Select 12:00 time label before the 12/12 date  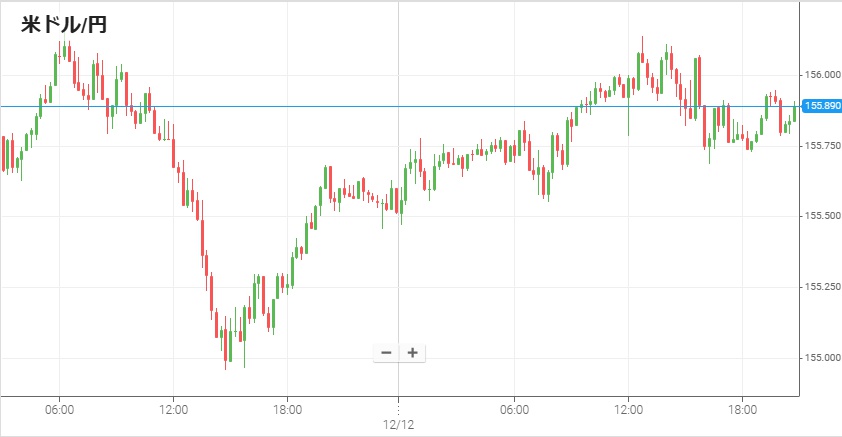(x=173, y=410)
